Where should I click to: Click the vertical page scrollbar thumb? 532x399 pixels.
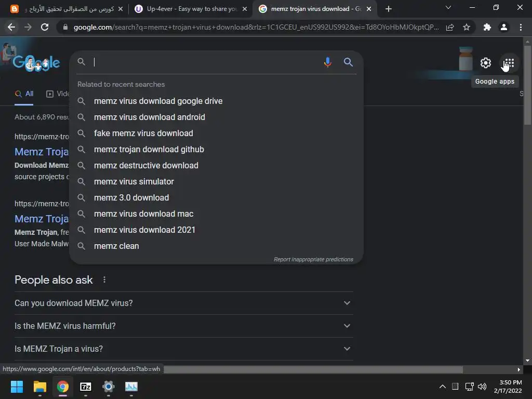point(527,85)
